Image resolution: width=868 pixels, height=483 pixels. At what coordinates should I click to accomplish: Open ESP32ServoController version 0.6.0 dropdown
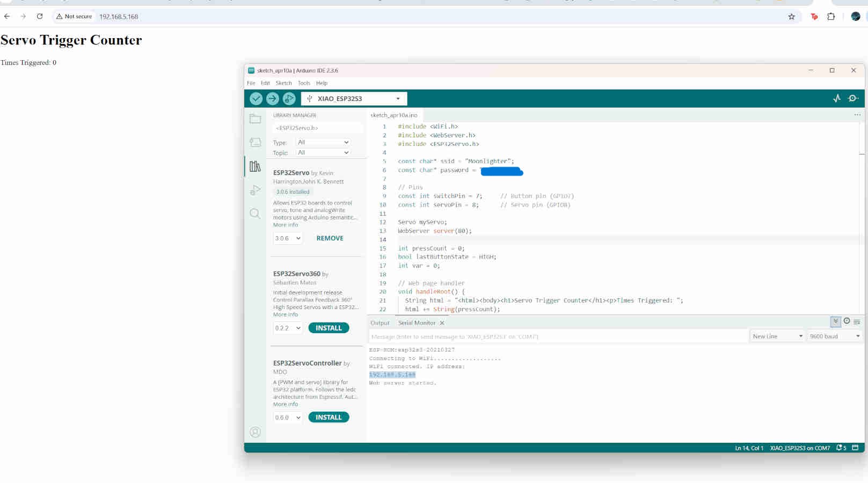(288, 418)
